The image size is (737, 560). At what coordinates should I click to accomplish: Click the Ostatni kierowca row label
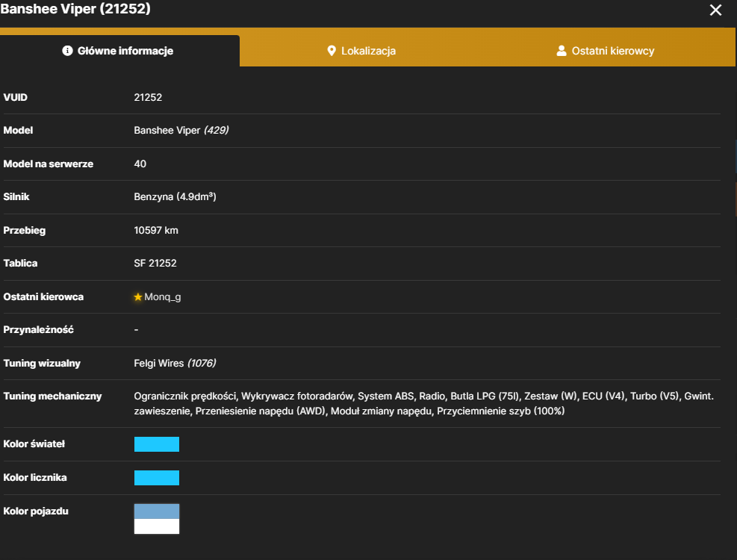pos(43,296)
